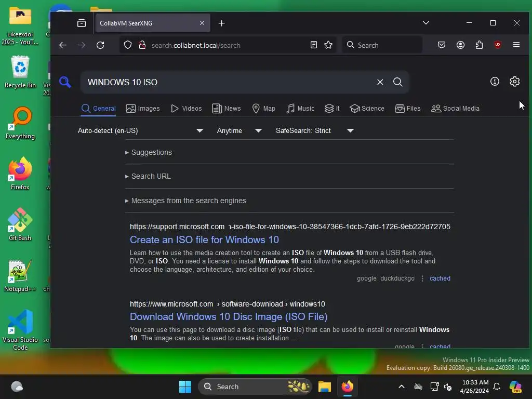Open the Save to Pocket icon
Image resolution: width=532 pixels, height=399 pixels.
pyautogui.click(x=442, y=45)
